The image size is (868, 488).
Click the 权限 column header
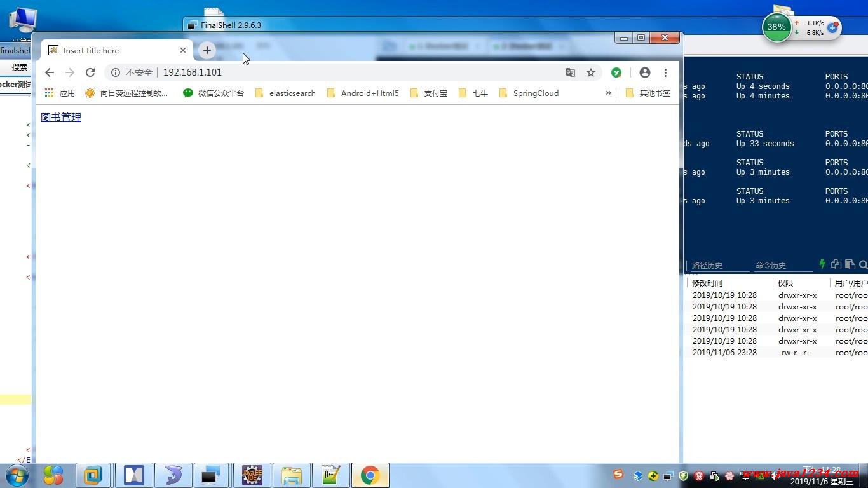pos(801,283)
